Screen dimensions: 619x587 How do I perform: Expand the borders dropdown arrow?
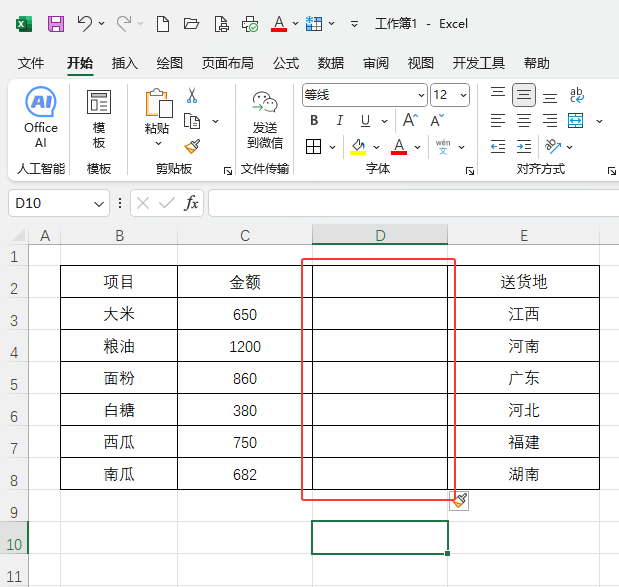(332, 147)
